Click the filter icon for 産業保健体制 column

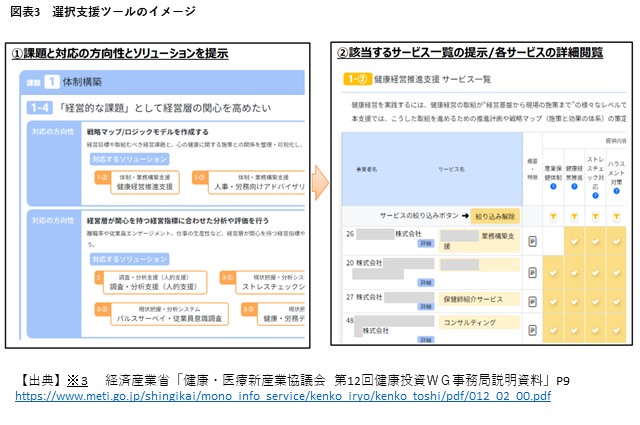coord(553,217)
